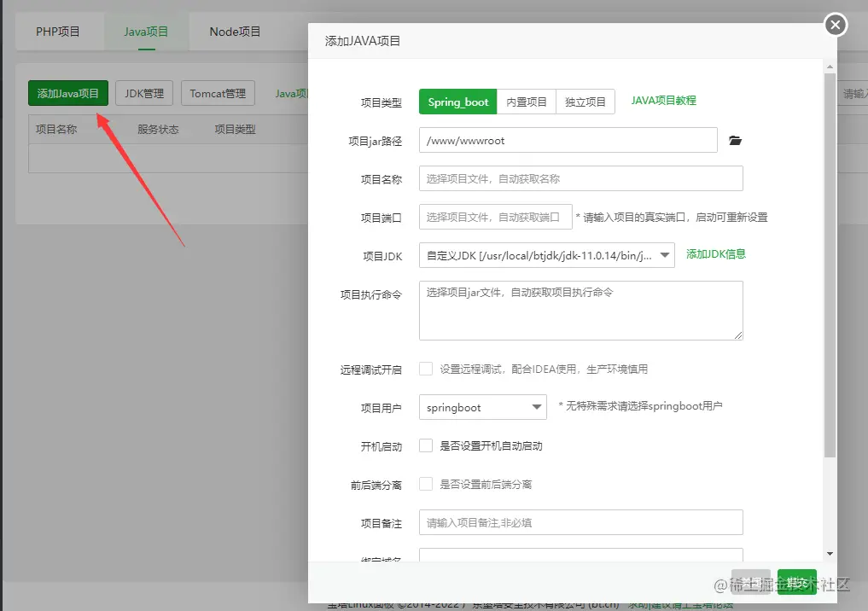Enable the 远程调试开启 checkbox

(426, 370)
